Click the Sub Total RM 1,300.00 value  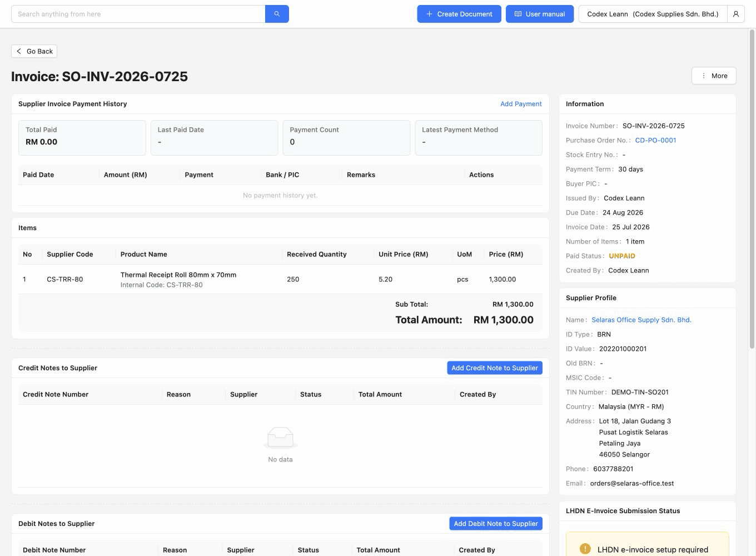point(513,304)
